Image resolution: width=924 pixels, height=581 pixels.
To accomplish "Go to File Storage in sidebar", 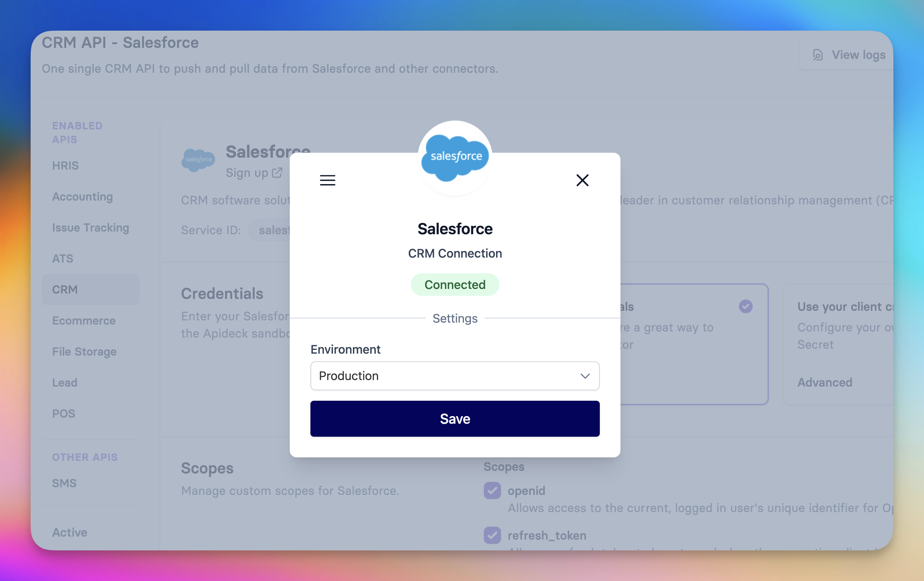I will 85,351.
